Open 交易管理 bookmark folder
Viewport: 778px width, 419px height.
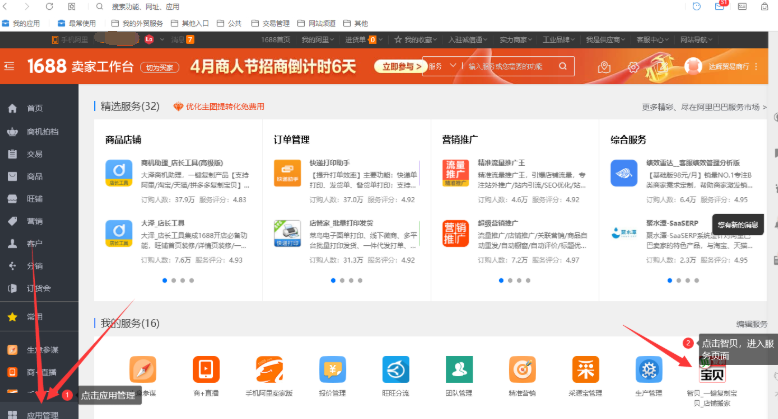point(270,23)
